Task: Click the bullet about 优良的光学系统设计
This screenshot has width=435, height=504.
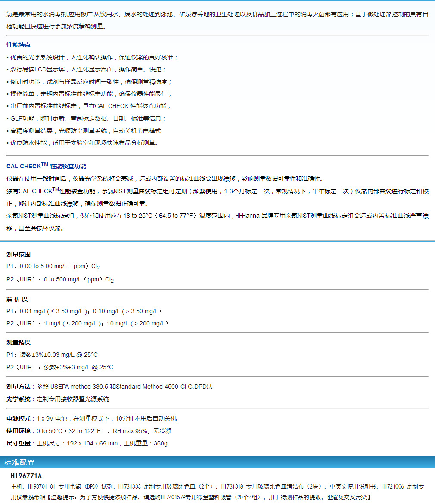Action: pos(92,58)
